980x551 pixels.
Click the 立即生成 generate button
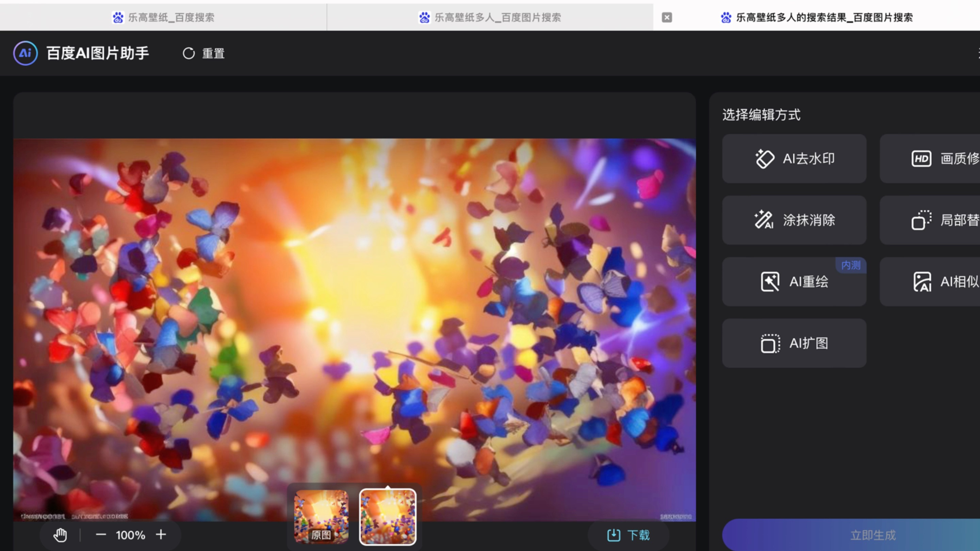(851, 535)
